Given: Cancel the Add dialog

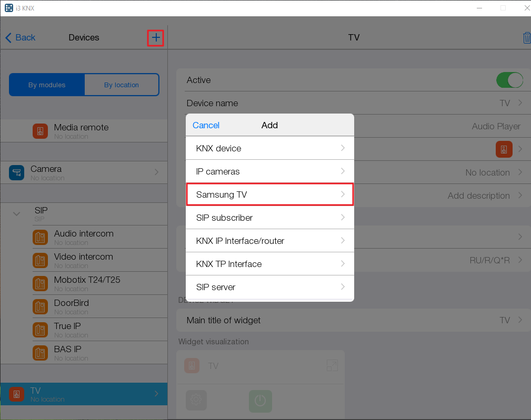Looking at the screenshot, I should click(x=206, y=125).
